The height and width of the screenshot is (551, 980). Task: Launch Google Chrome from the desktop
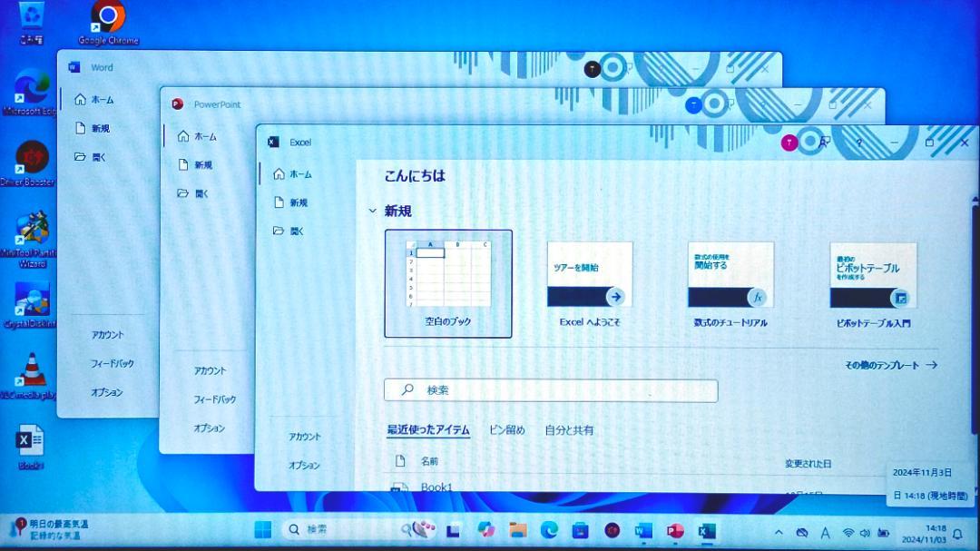[x=108, y=23]
